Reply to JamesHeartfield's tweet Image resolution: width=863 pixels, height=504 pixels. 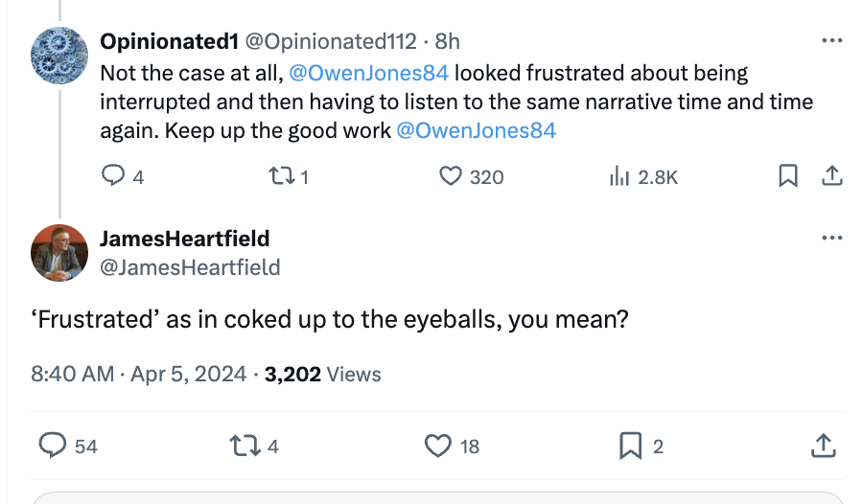tap(54, 446)
